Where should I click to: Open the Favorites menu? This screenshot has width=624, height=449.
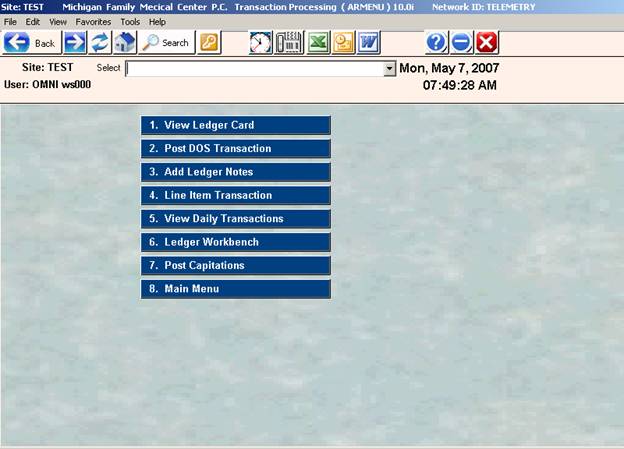[93, 21]
